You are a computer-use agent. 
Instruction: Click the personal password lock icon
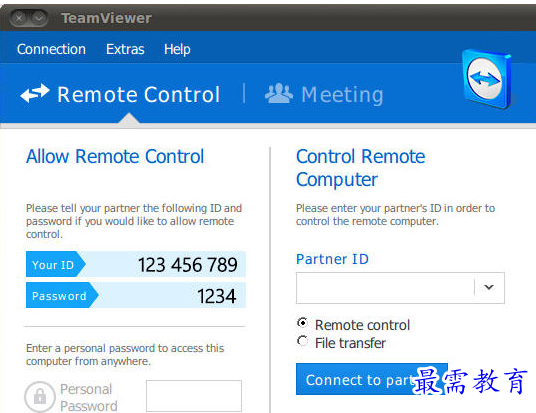(40, 397)
